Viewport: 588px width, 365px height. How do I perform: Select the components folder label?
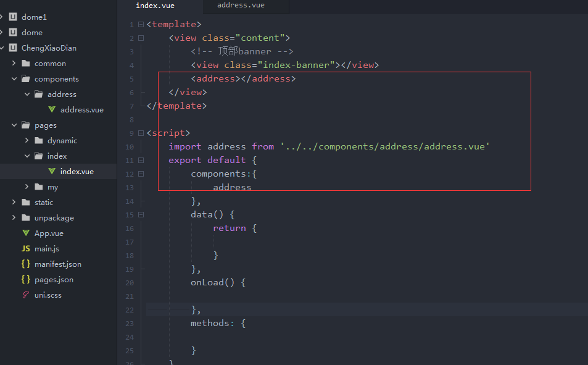point(57,79)
